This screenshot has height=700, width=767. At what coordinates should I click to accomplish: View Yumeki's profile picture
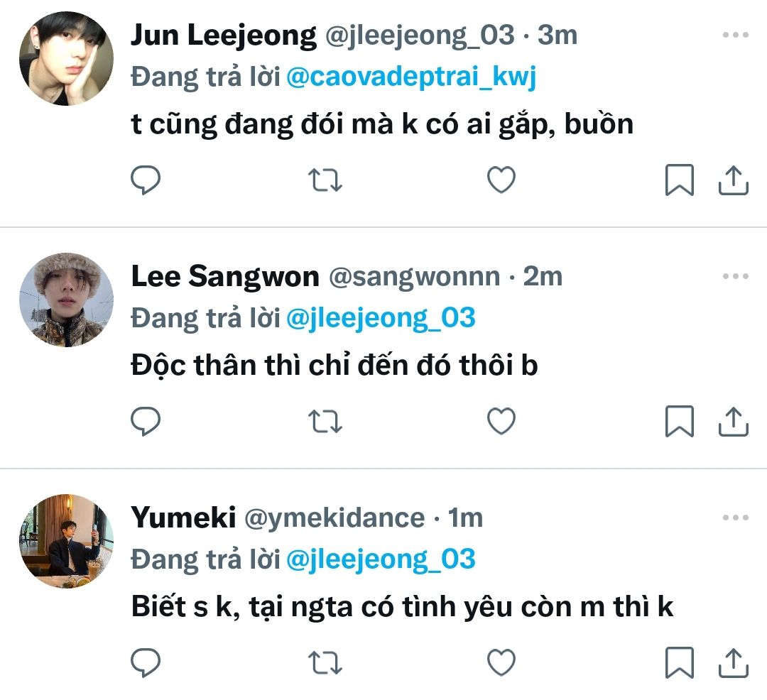[x=66, y=541]
